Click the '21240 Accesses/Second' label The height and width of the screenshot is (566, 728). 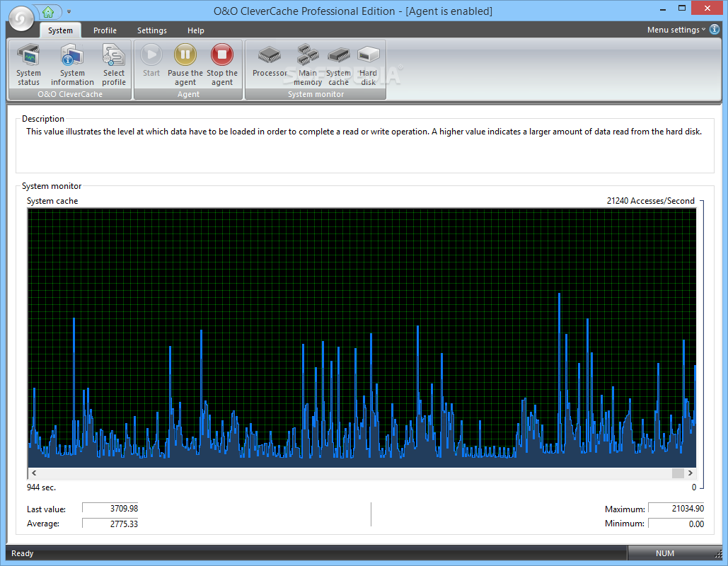click(x=650, y=201)
